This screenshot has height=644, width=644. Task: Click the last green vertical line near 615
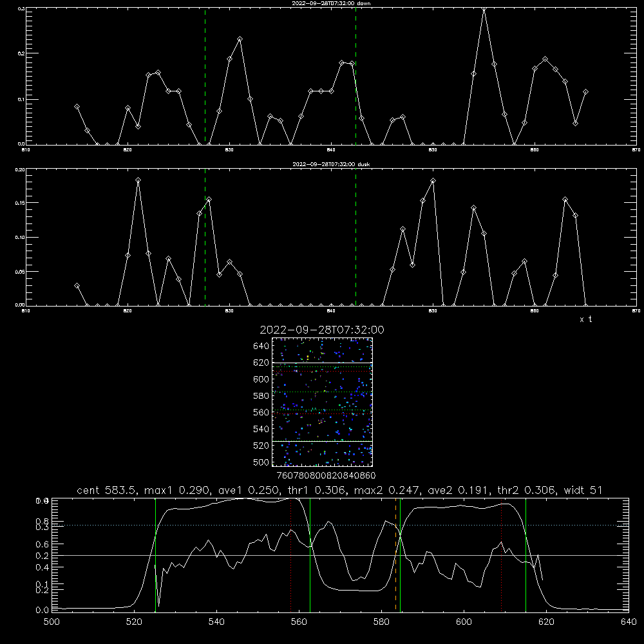(526, 554)
